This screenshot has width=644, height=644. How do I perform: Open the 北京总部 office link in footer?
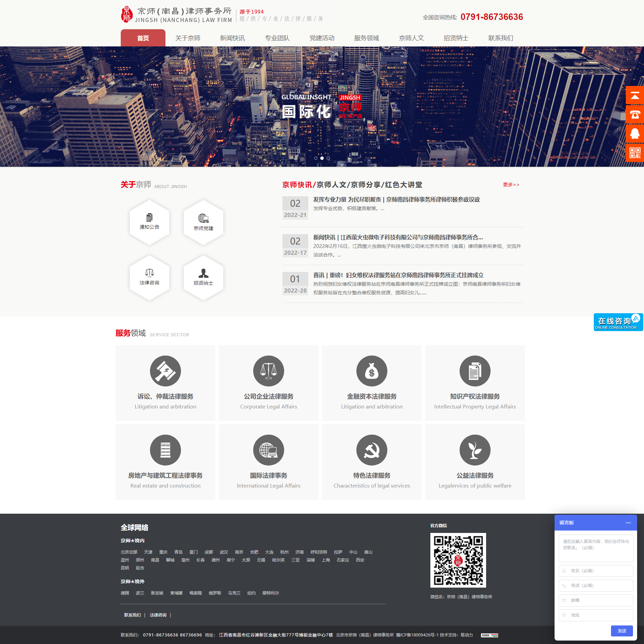click(x=129, y=552)
